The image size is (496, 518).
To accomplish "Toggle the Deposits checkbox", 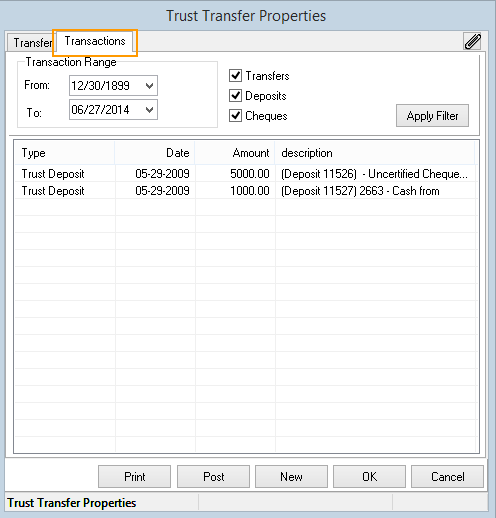I will pos(235,96).
